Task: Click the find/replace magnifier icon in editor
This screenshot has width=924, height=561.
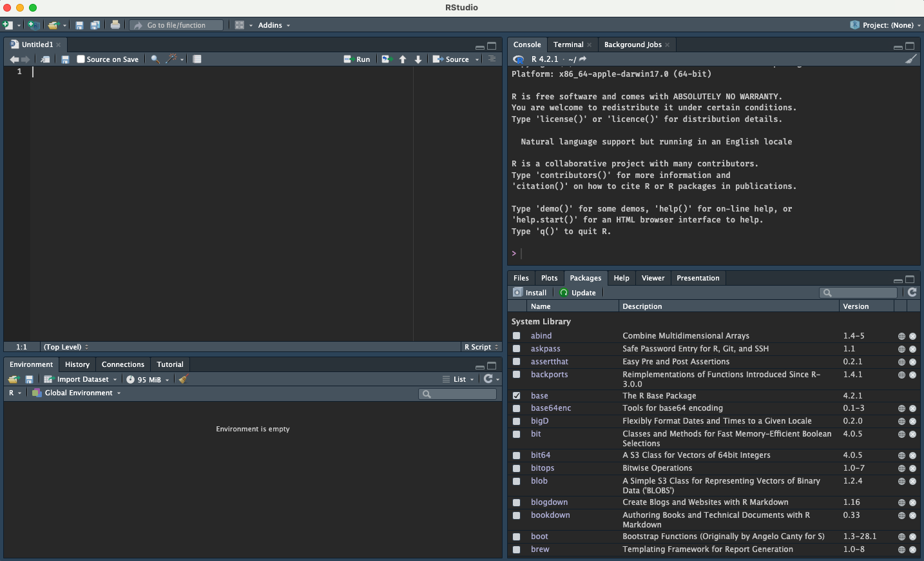Action: 155,59
